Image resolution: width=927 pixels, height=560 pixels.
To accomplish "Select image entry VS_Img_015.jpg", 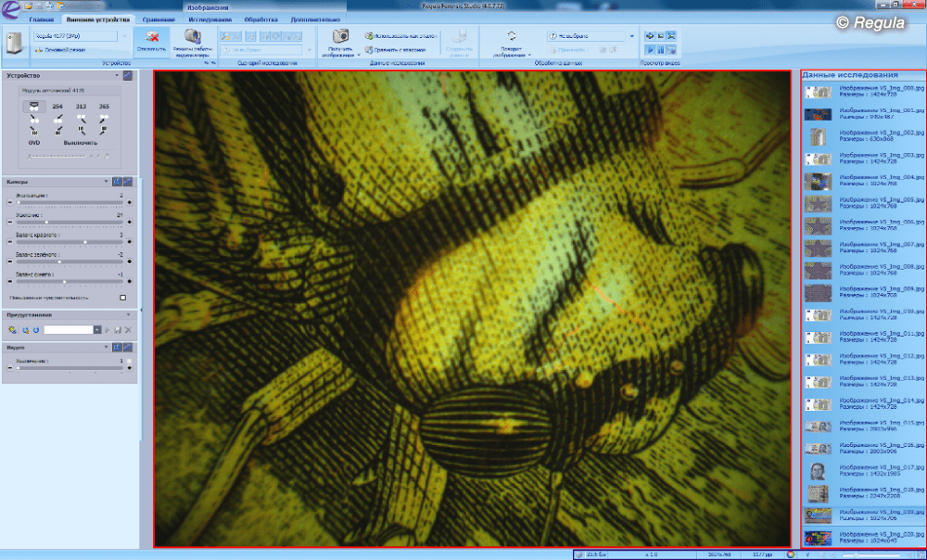I will point(864,426).
